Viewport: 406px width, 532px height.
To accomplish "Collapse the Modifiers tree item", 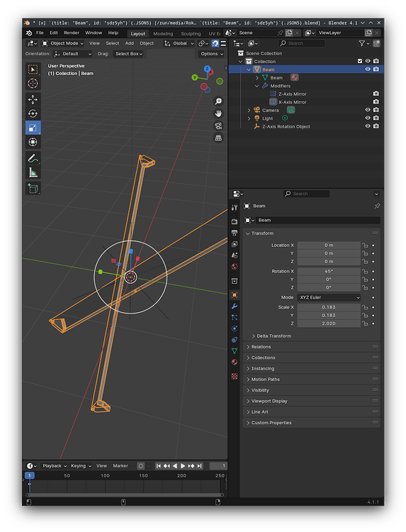I will pyautogui.click(x=256, y=86).
